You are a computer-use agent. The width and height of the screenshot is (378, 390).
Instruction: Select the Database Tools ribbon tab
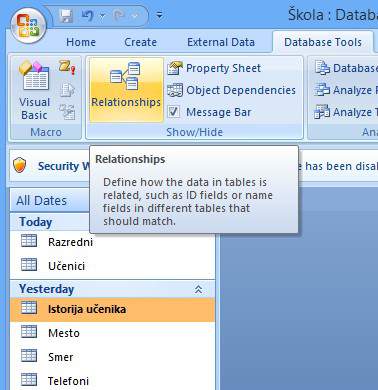tap(323, 42)
